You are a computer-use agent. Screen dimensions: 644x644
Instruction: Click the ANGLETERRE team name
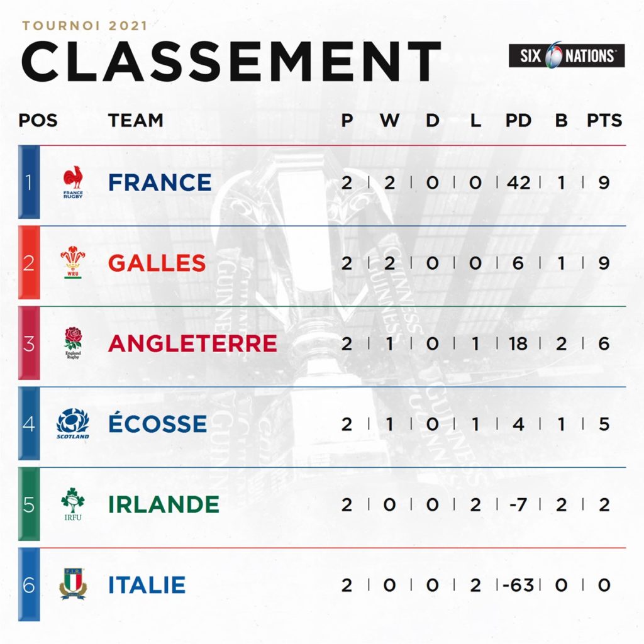point(192,343)
